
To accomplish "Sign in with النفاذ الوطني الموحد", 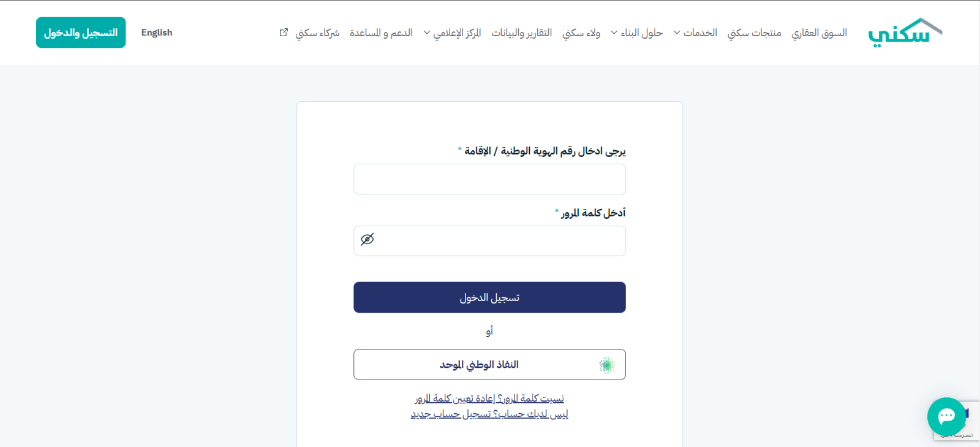I will (489, 365).
